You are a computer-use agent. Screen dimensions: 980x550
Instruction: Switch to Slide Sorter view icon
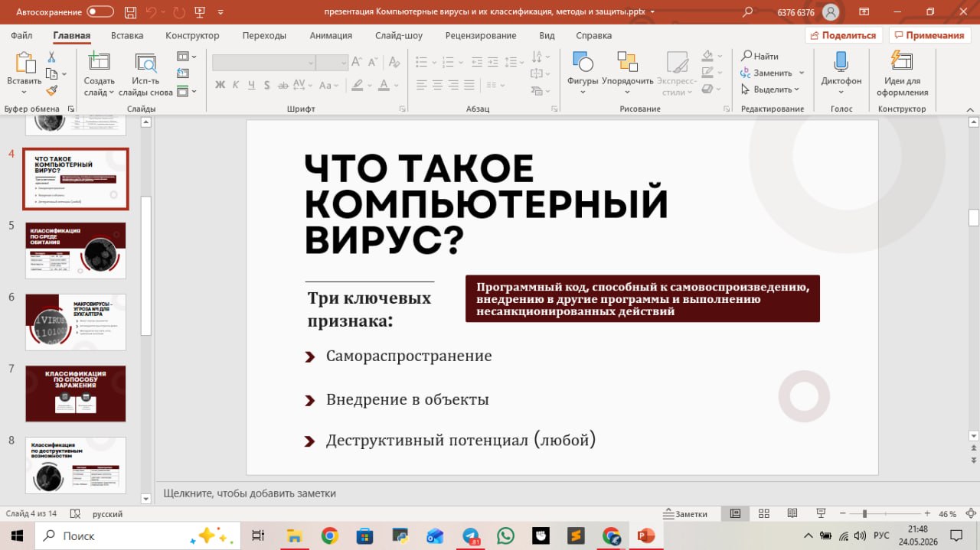pyautogui.click(x=764, y=514)
